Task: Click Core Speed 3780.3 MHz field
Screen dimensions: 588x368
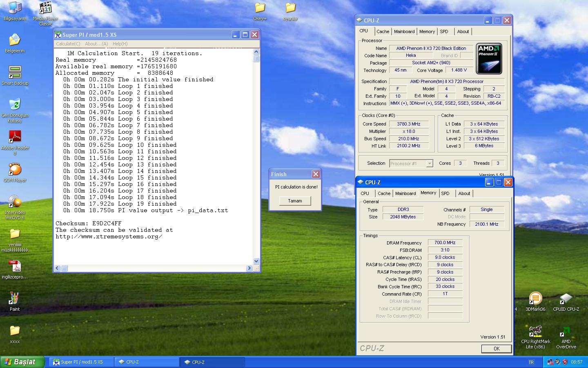Action: (409, 124)
